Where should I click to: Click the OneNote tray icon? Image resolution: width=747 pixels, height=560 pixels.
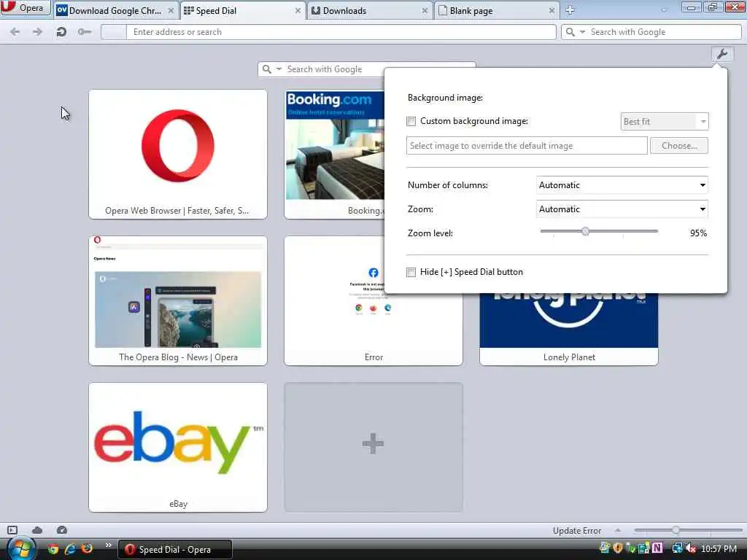(657, 548)
